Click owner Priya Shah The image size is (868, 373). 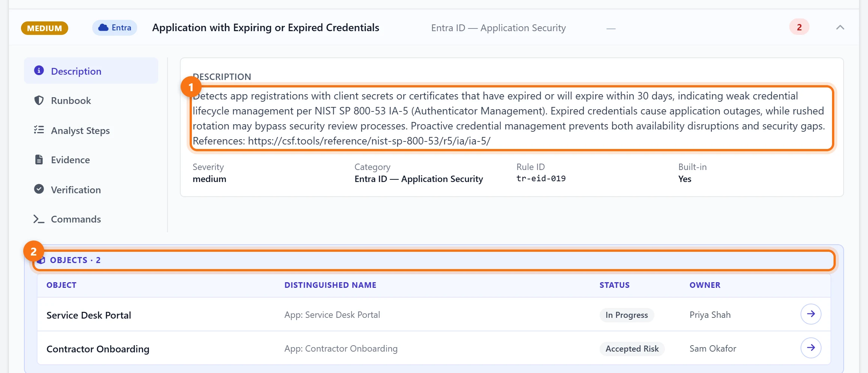pyautogui.click(x=710, y=315)
